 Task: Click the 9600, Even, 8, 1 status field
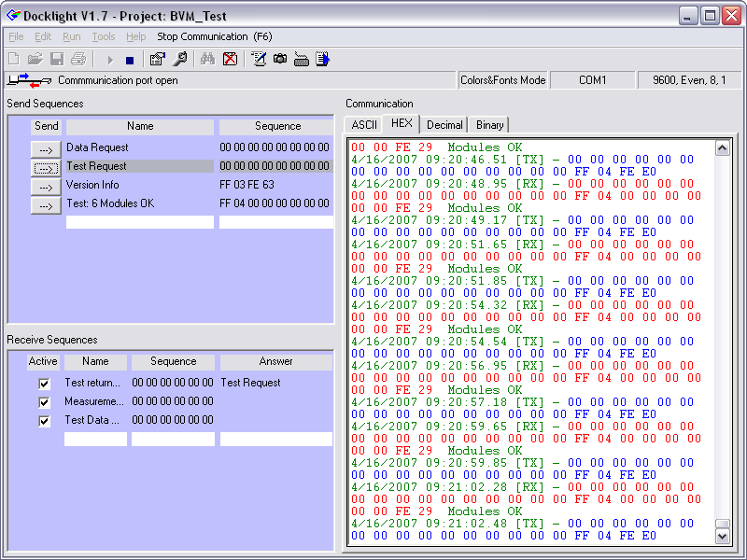689,80
